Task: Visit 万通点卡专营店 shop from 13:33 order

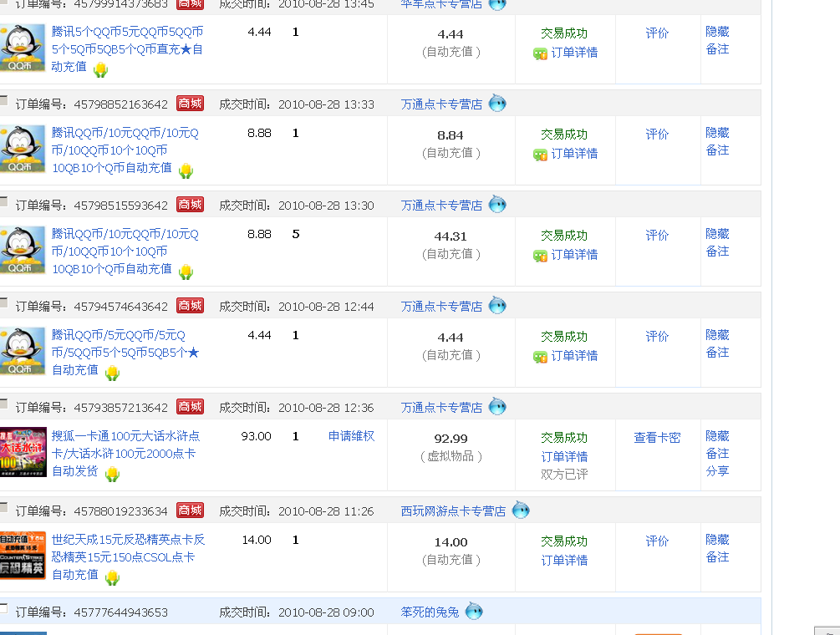Action: [441, 104]
